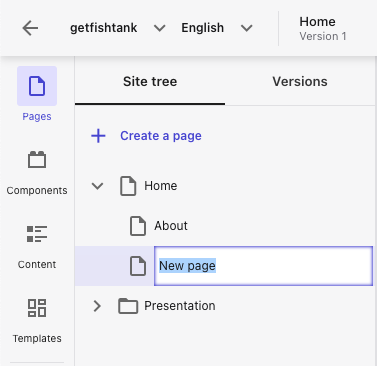
Task: Open the Content sidebar panel
Action: point(37,247)
